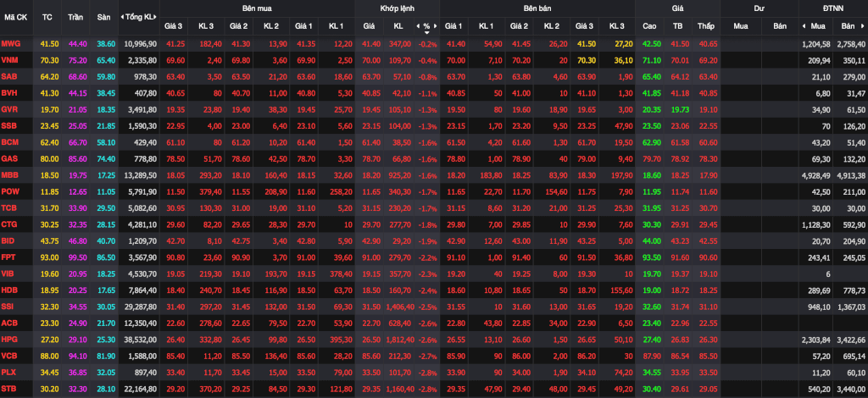Open the BID ticker symbol
868x398 pixels.
point(8,242)
